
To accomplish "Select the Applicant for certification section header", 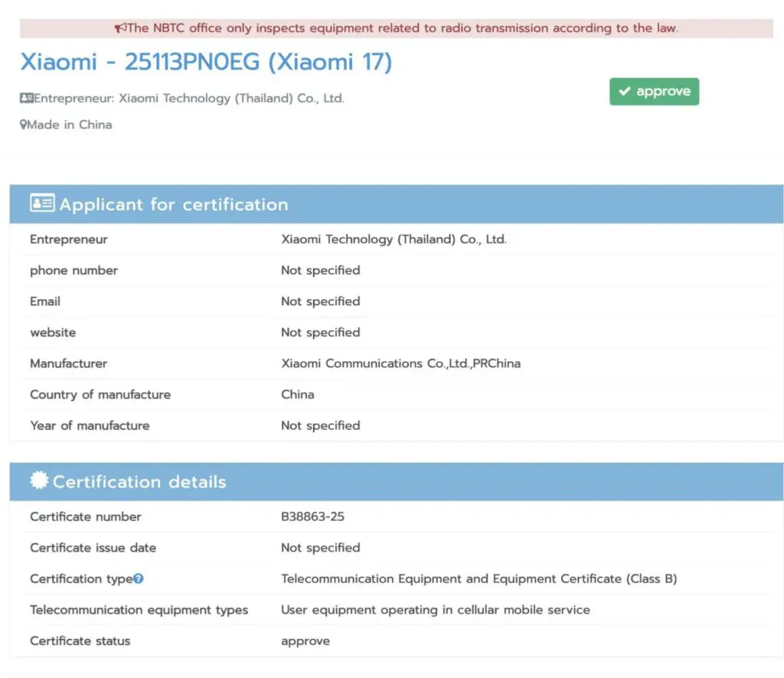I will (173, 204).
